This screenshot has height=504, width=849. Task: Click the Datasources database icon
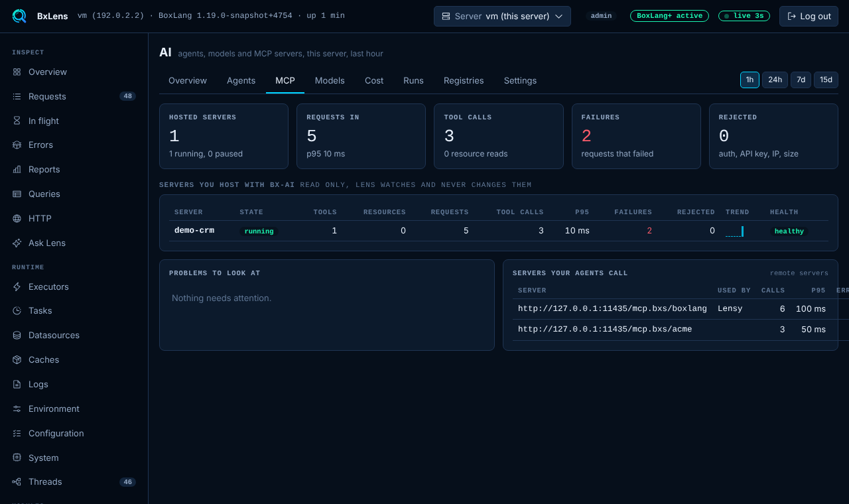point(17,335)
